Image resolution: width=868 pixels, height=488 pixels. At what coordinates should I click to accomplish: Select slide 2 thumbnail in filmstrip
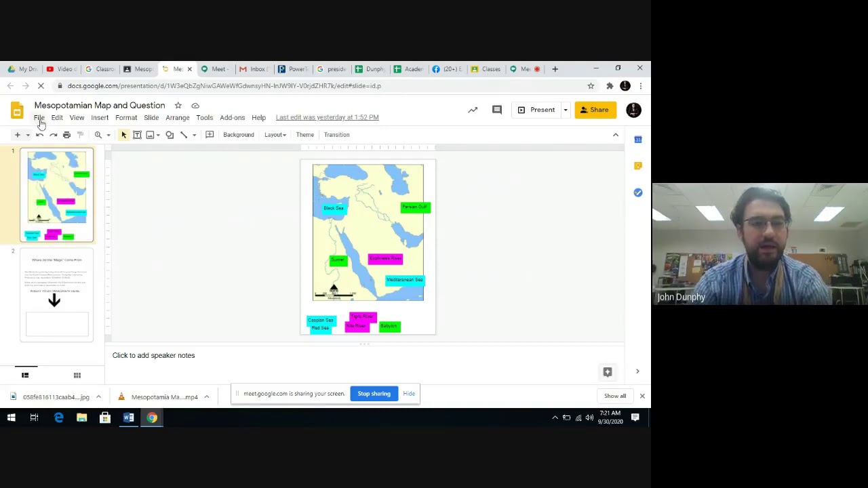(57, 295)
